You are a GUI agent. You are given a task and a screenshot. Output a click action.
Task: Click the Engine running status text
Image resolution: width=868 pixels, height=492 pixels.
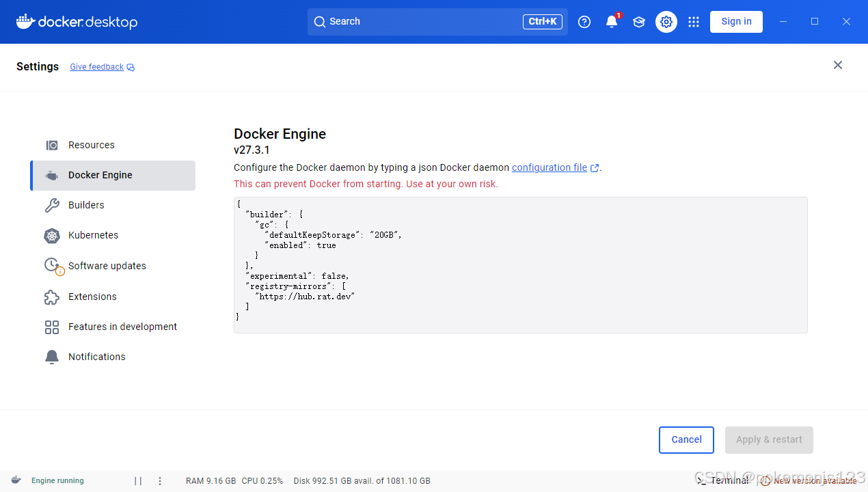(57, 481)
